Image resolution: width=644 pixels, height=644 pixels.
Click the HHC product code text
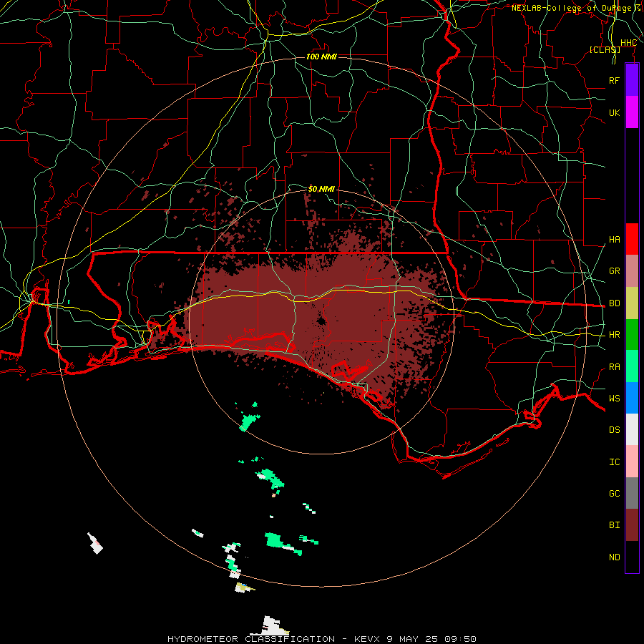(x=628, y=43)
